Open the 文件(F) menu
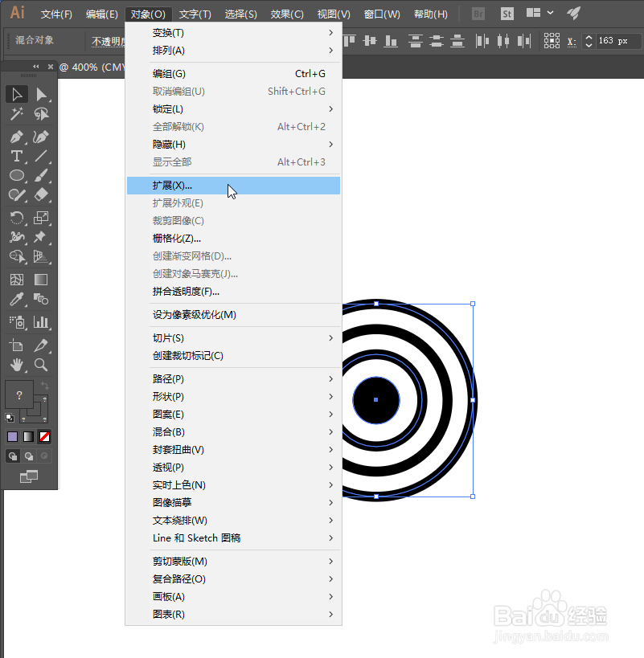The width and height of the screenshot is (644, 658). pyautogui.click(x=56, y=14)
